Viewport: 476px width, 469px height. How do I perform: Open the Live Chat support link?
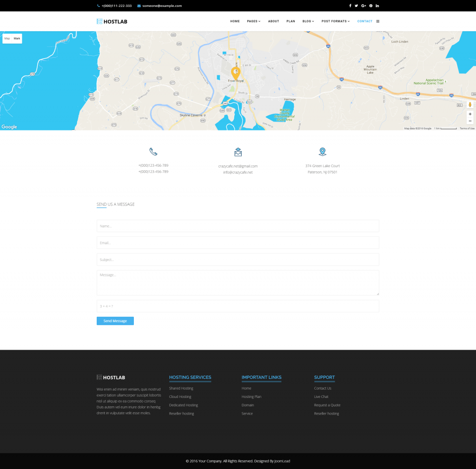(x=321, y=397)
